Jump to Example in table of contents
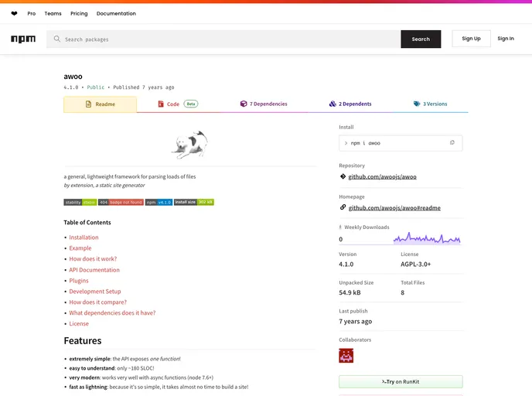 point(80,248)
